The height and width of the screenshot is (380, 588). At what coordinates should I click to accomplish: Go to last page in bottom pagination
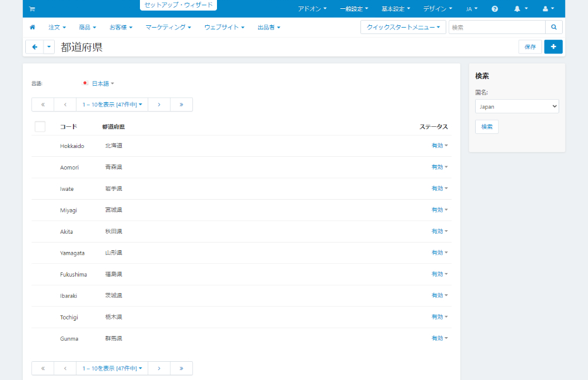click(x=182, y=368)
